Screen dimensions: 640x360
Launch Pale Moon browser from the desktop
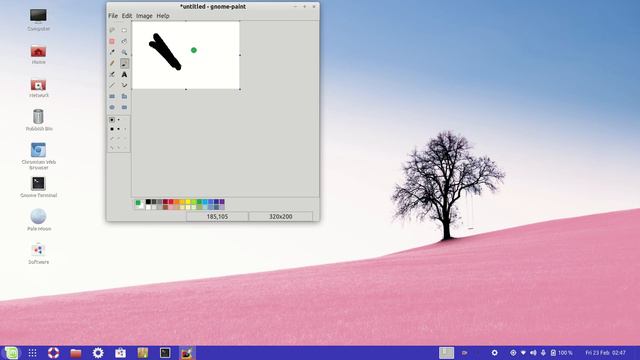pyautogui.click(x=38, y=216)
